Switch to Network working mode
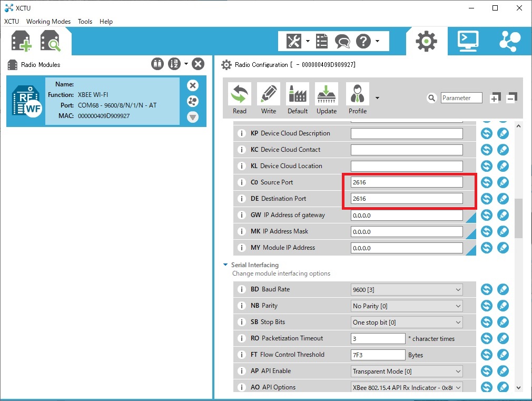The width and height of the screenshot is (532, 401). click(x=509, y=41)
